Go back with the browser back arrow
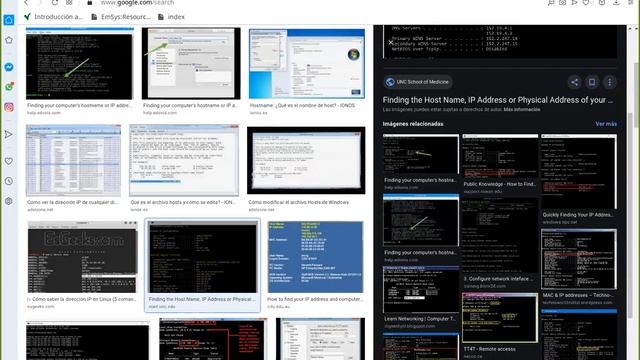Screen dimensions: 640x360 [x=26, y=2]
